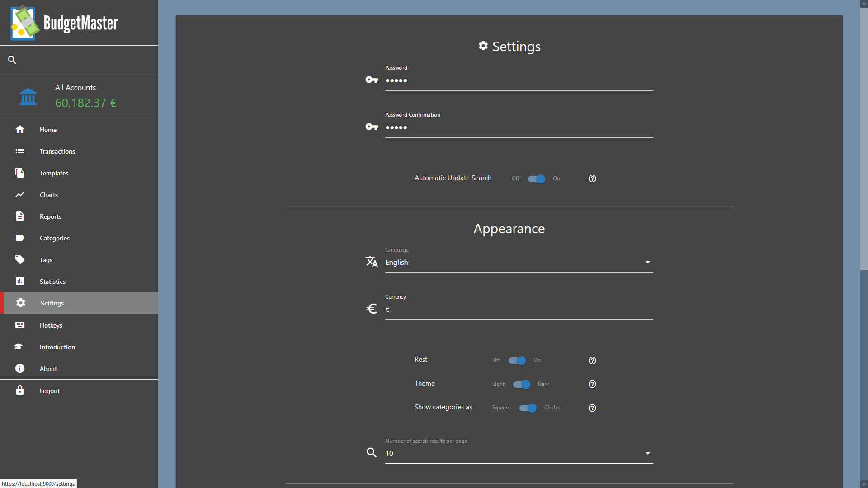This screenshot has height=488, width=868.
Task: Open the Tags page link
Action: pyautogui.click(x=79, y=260)
